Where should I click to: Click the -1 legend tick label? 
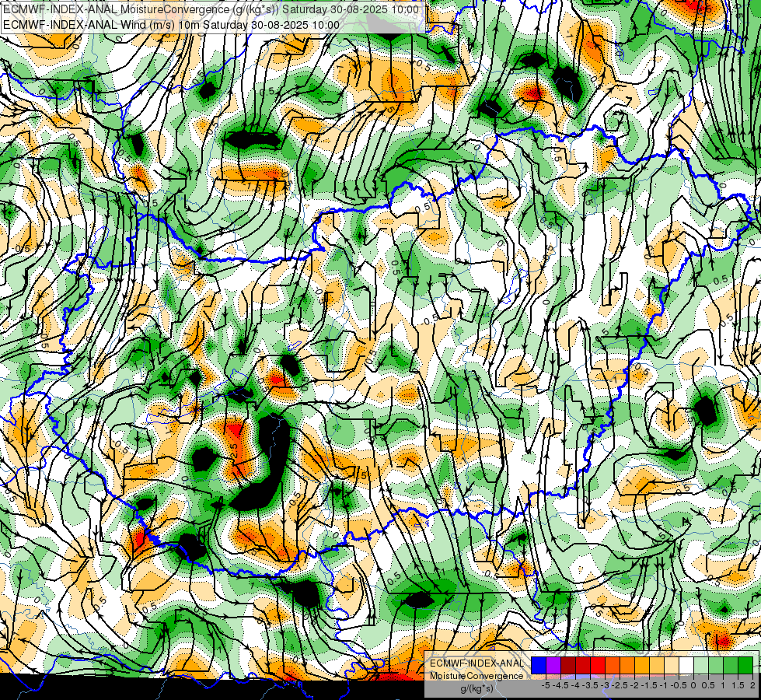664,685
